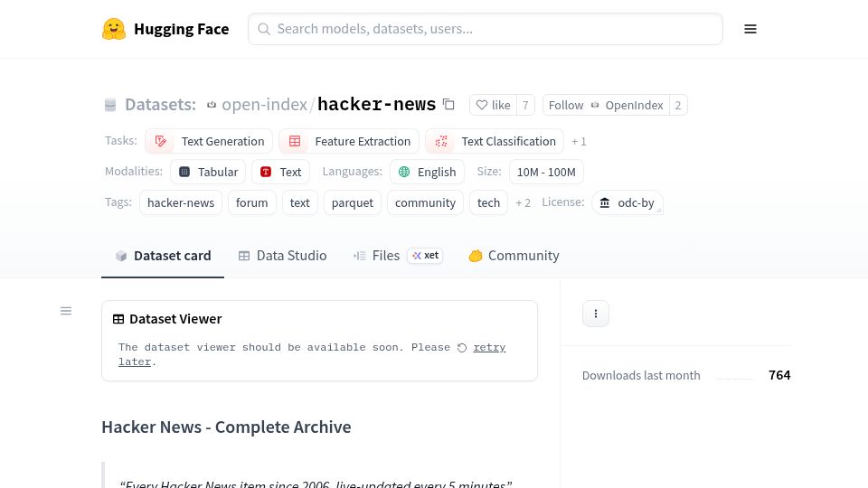
Task: Switch to the Dataset card tab
Action: pos(163,256)
